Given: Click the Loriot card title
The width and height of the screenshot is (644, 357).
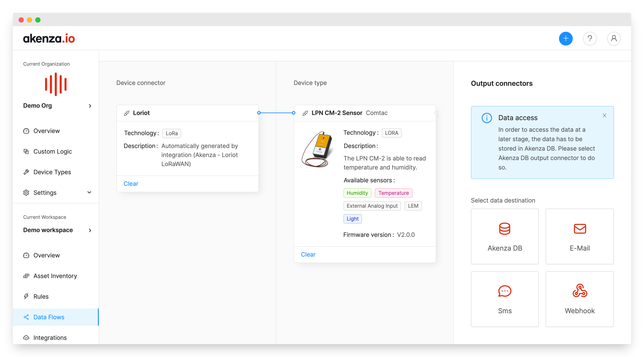Looking at the screenshot, I should click(x=141, y=113).
